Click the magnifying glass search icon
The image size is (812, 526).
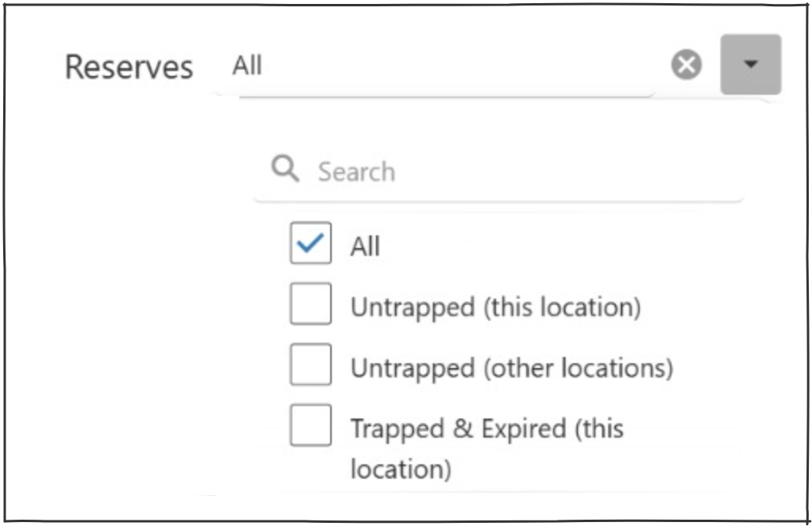click(x=284, y=169)
